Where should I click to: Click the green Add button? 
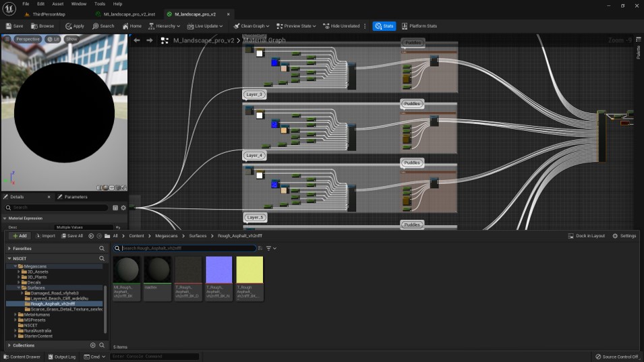tap(19, 236)
